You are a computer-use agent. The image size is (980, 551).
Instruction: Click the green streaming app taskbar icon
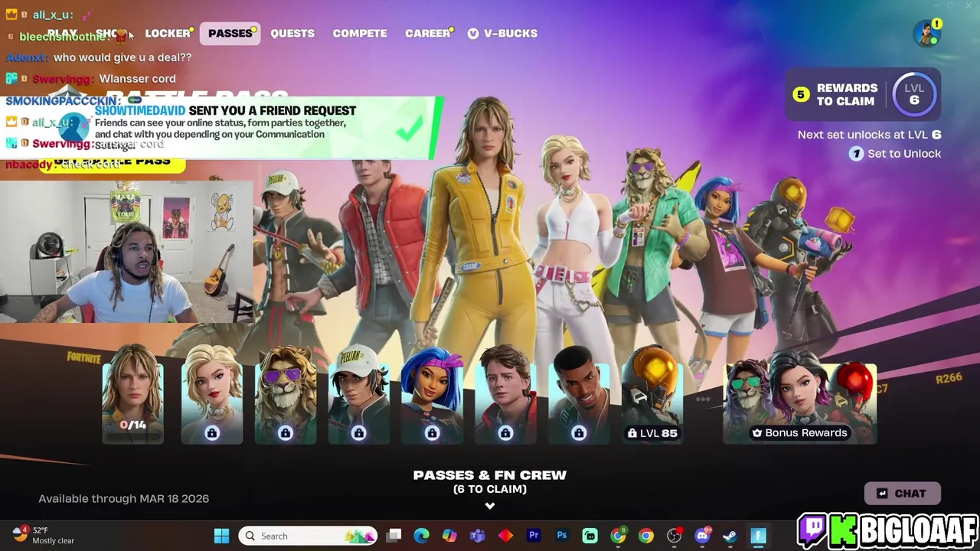pos(590,536)
